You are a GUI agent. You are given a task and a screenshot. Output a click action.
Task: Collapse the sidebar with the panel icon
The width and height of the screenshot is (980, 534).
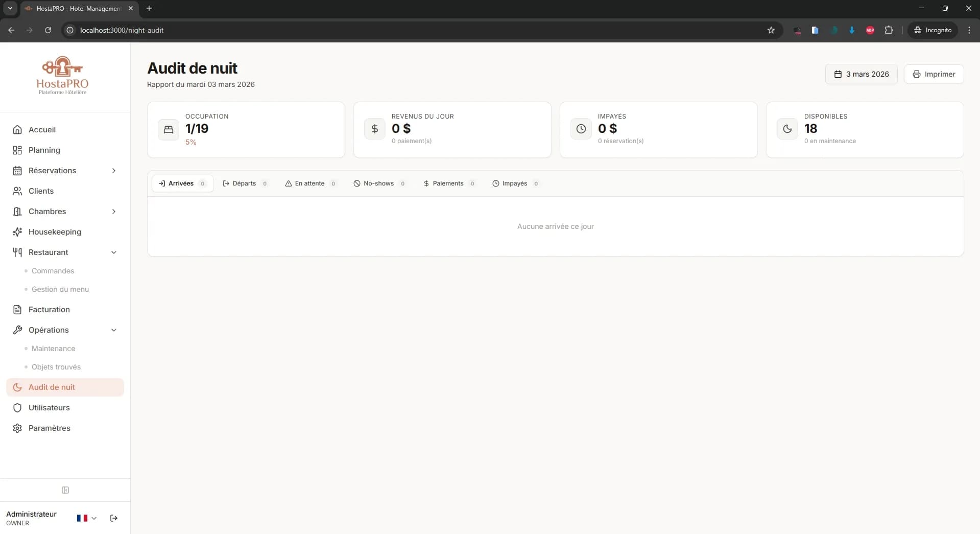click(x=65, y=490)
